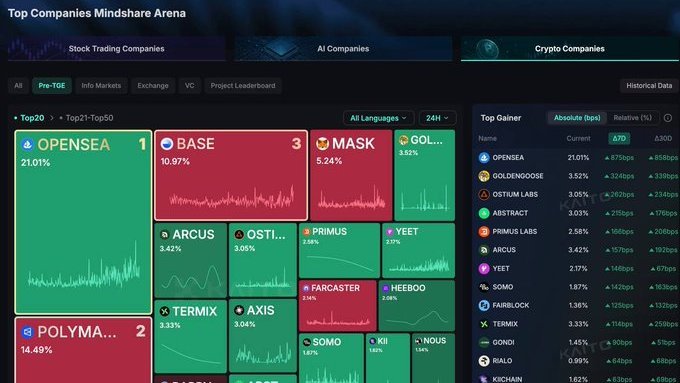Click TERMIX name in Top Gainer list
The width and height of the screenshot is (680, 383).
(x=505, y=324)
